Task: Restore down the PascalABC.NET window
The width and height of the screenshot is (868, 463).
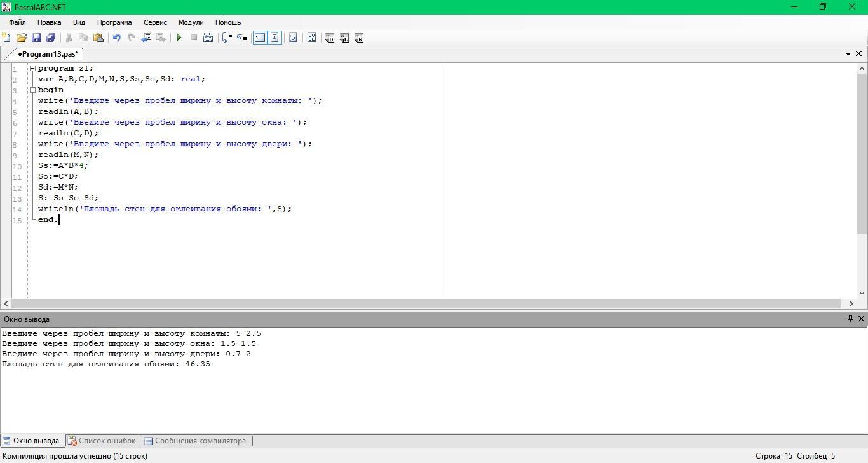Action: (823, 6)
